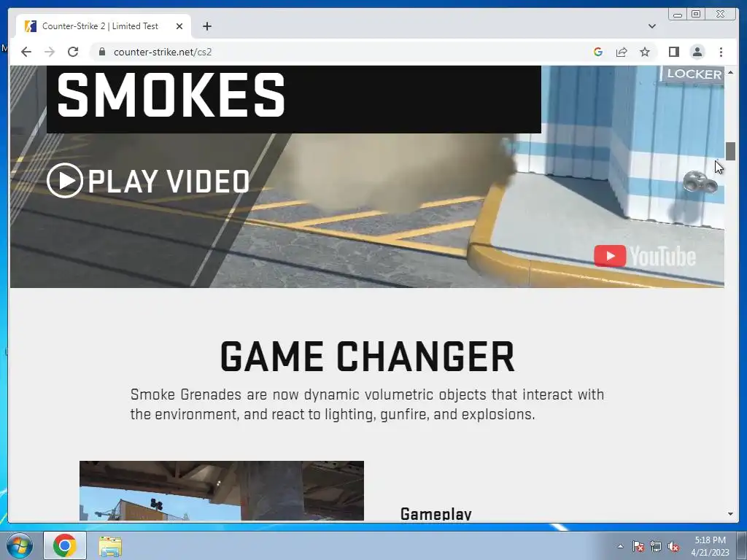Open the taskbar clock and date
Image resolution: width=747 pixels, height=560 pixels.
pos(710,546)
